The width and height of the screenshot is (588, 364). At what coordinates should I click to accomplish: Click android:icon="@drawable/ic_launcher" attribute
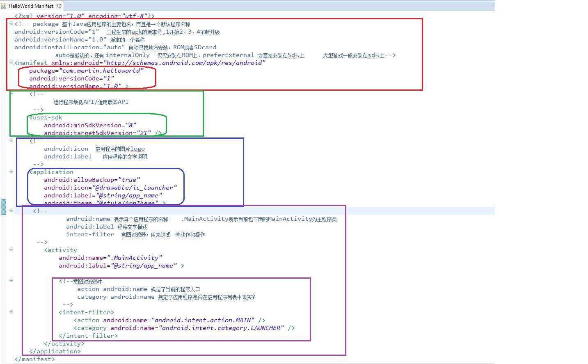tap(110, 188)
